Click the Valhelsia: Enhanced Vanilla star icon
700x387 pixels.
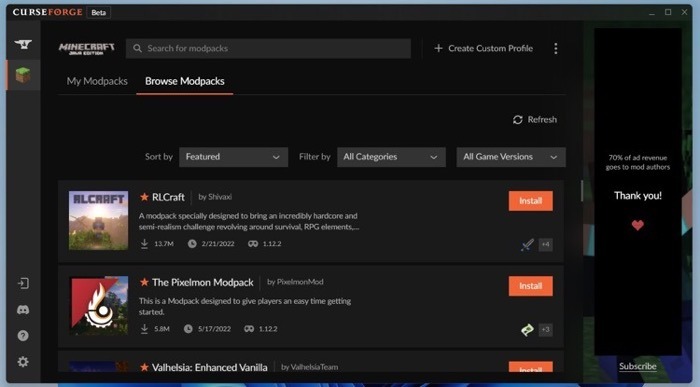click(144, 367)
